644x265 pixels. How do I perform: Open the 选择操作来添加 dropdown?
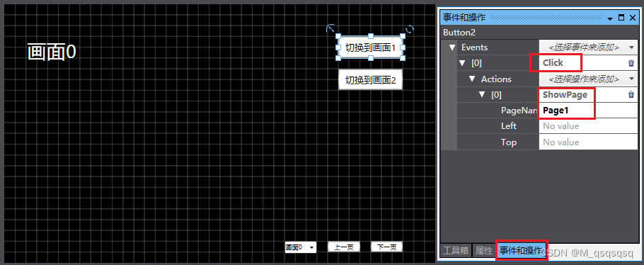pos(588,79)
